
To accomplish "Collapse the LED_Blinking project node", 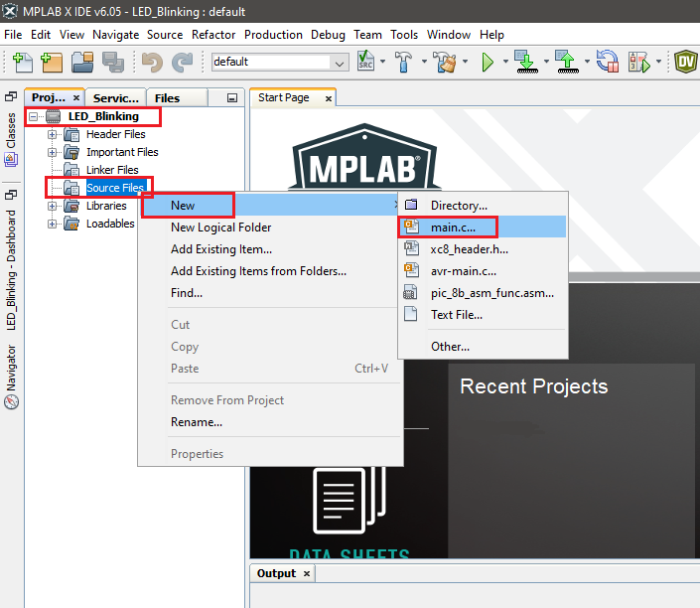I will point(33,116).
